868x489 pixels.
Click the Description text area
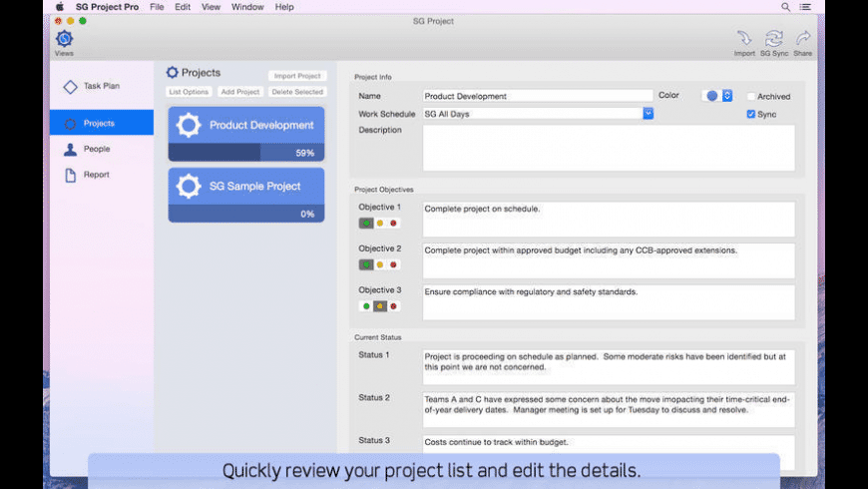click(609, 148)
